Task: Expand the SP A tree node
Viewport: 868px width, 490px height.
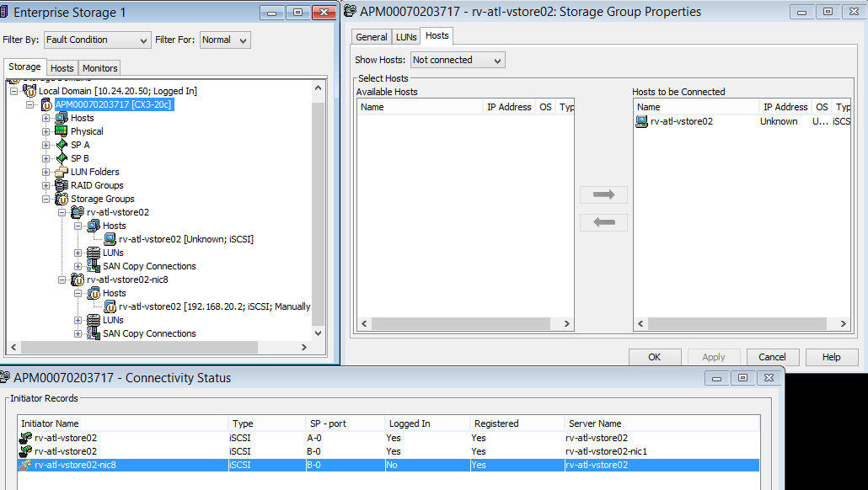Action: (46, 145)
